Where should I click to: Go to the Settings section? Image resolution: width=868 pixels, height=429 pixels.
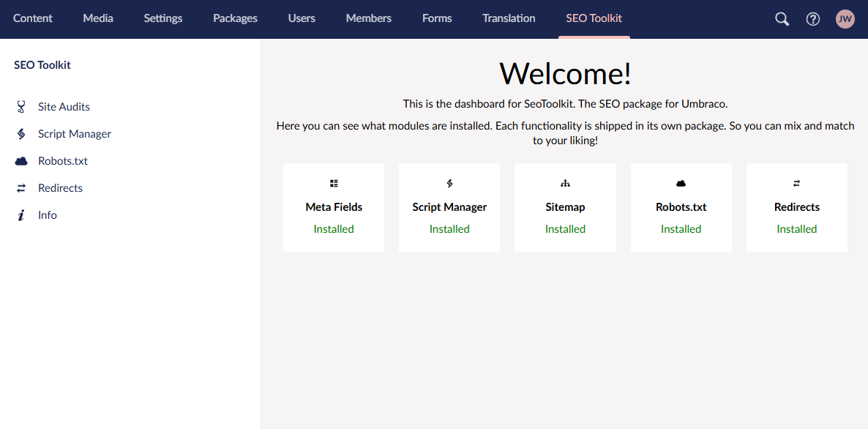coord(162,18)
